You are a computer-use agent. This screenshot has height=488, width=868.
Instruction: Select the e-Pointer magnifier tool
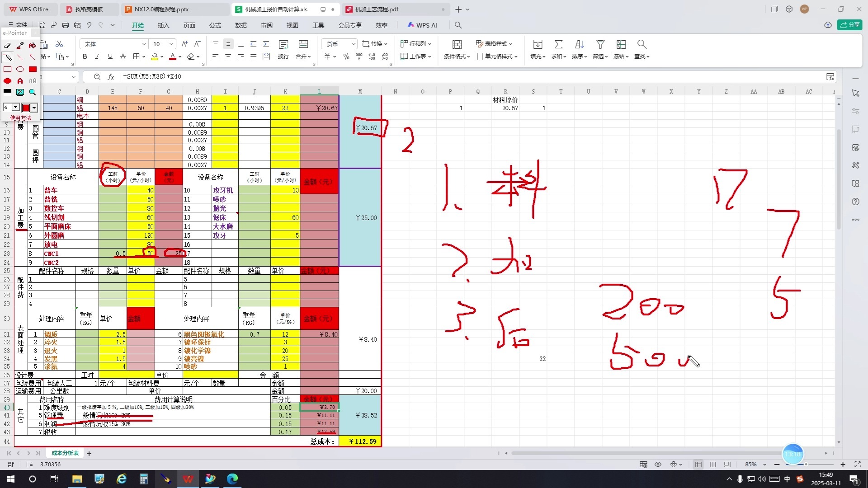coord(33,92)
